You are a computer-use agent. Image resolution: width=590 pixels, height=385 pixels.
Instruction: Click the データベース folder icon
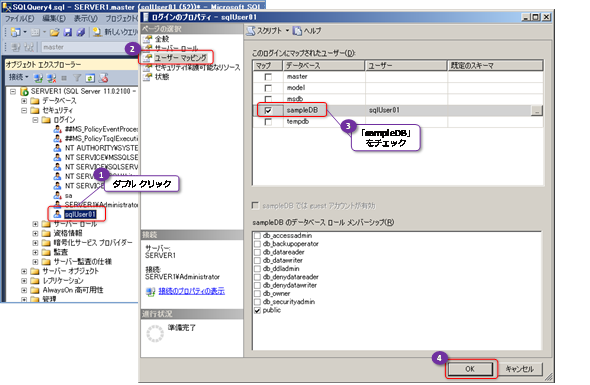pos(35,101)
